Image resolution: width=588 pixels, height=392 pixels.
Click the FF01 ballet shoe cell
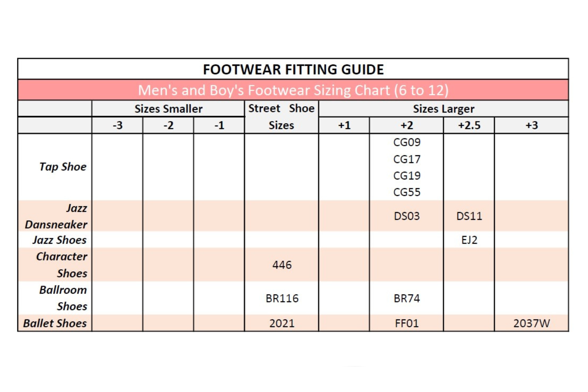pos(407,323)
